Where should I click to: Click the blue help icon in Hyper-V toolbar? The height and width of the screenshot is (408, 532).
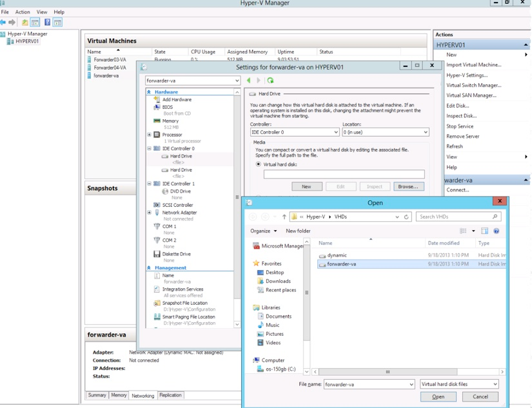[x=47, y=23]
